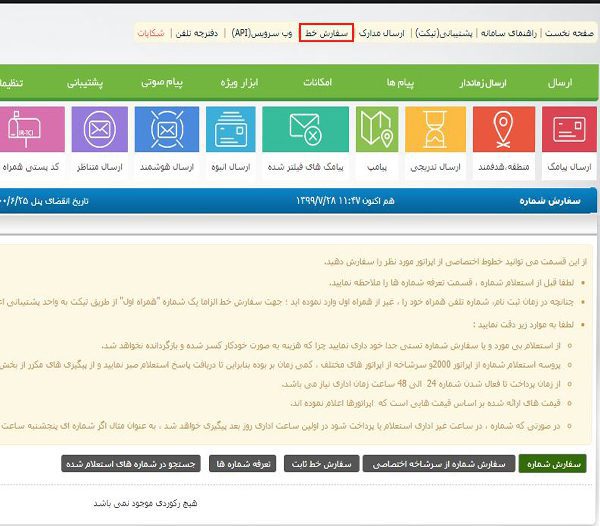
Task: Open the ابزار ویژه menu
Action: 239,83
